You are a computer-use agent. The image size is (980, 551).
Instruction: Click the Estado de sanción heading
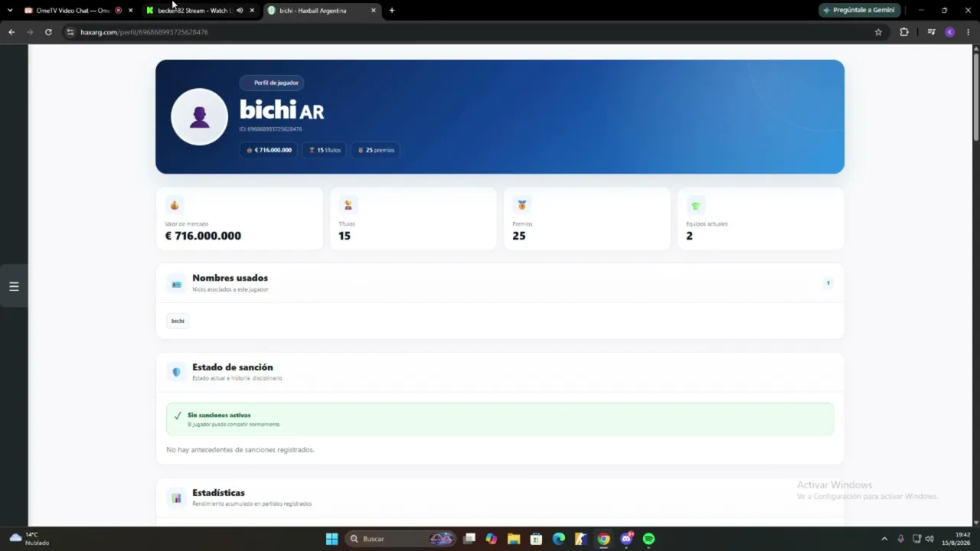pos(232,367)
